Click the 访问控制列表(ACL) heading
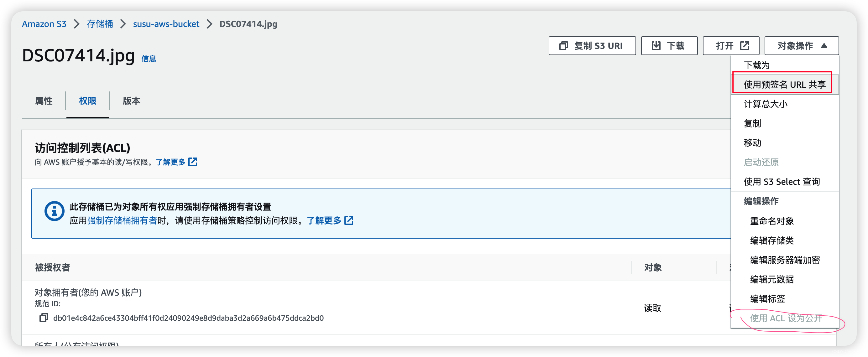 pyautogui.click(x=82, y=148)
